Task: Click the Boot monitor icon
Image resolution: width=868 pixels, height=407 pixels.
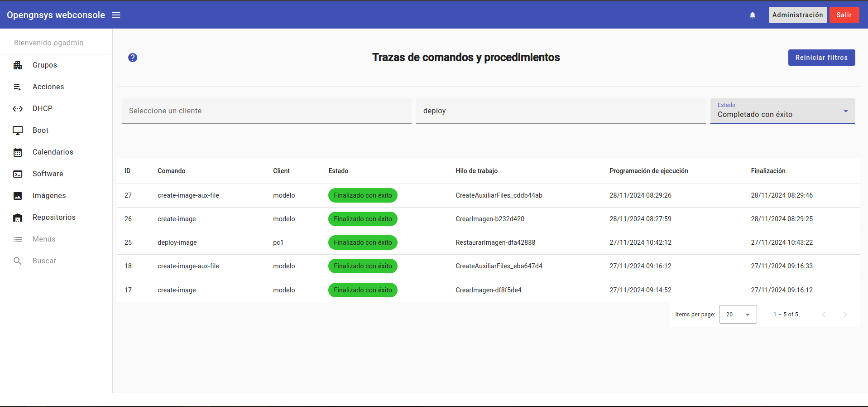Action: [x=18, y=131]
